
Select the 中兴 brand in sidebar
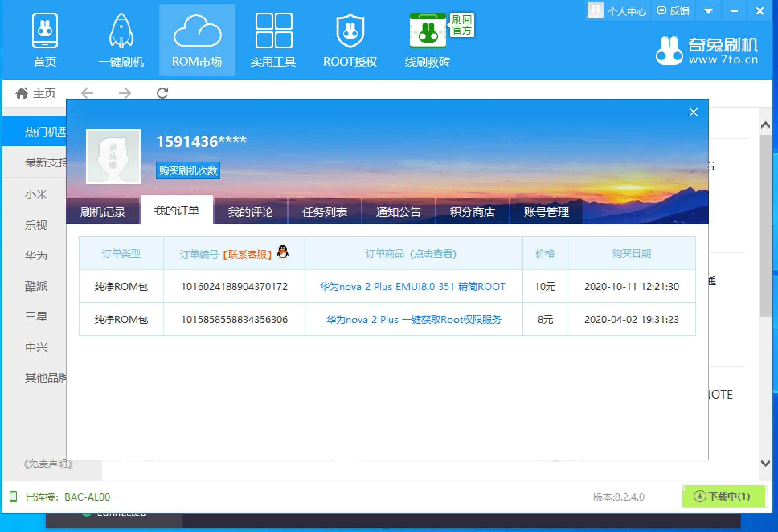click(x=36, y=347)
